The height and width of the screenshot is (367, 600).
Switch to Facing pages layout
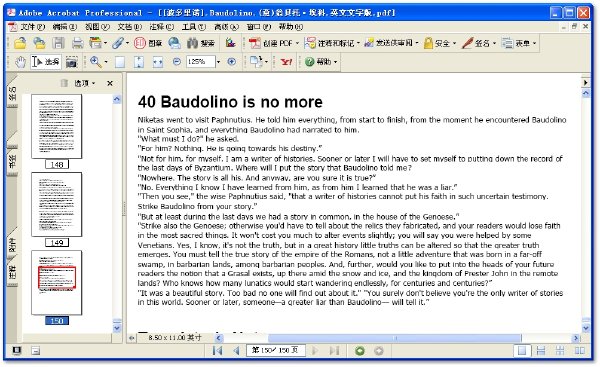point(580,351)
